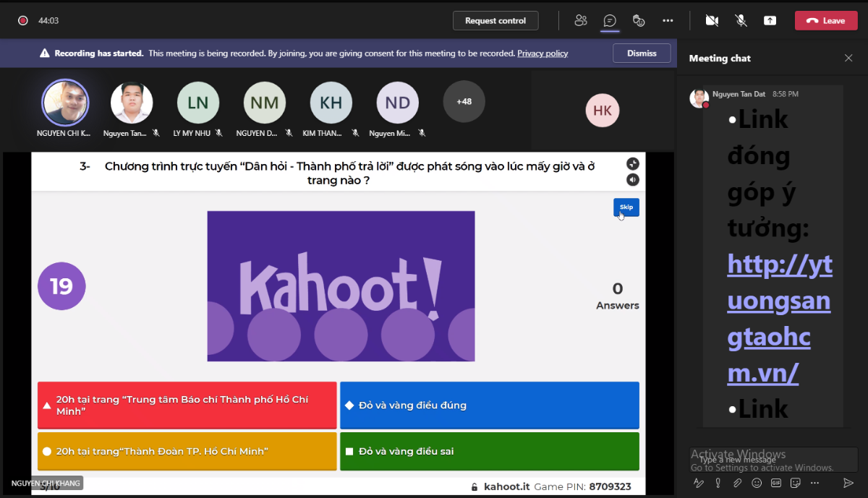Leave the meeting
Viewport: 868px width, 498px height.
tap(826, 20)
